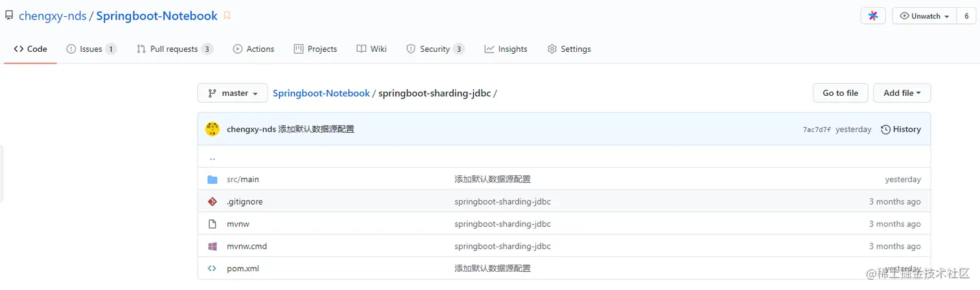The height and width of the screenshot is (290, 980).
Task: Click the code icon next to pom.xml
Action: tap(212, 268)
